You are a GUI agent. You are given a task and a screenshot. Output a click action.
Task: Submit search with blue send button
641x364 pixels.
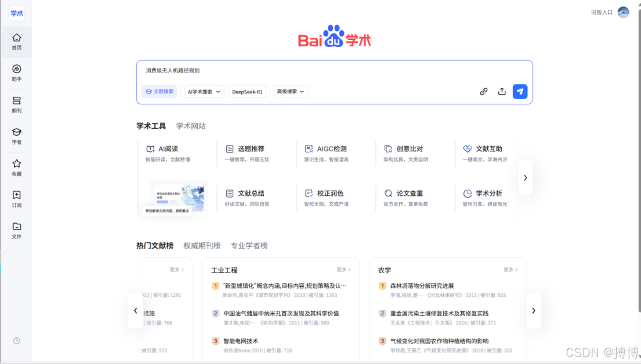point(520,92)
